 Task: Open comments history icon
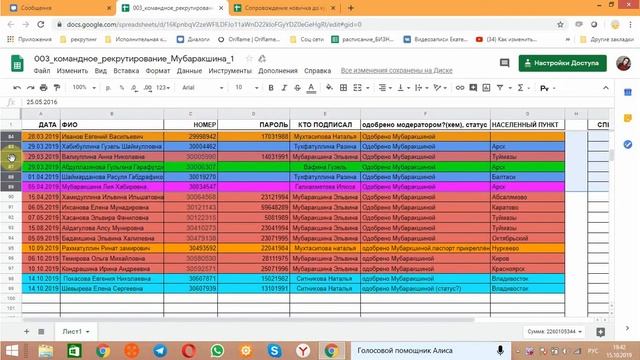tap(504, 63)
